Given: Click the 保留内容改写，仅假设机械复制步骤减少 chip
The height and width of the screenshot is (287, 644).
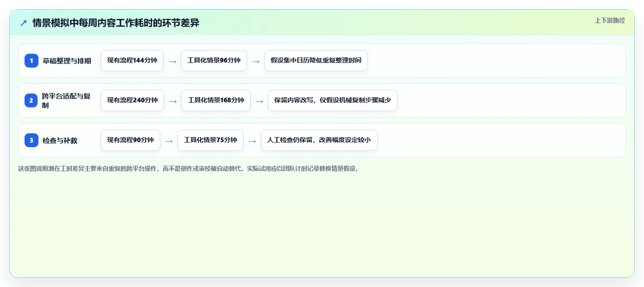Looking at the screenshot, I should (333, 100).
